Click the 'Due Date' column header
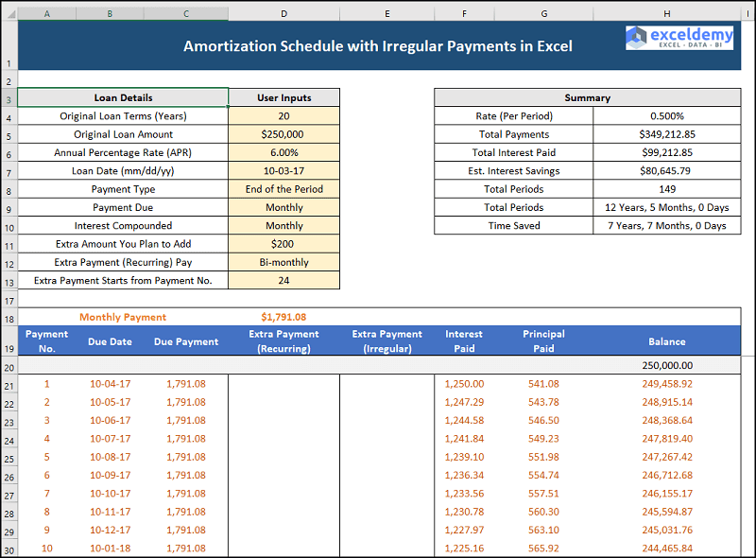The width and height of the screenshot is (756, 558). (x=110, y=341)
